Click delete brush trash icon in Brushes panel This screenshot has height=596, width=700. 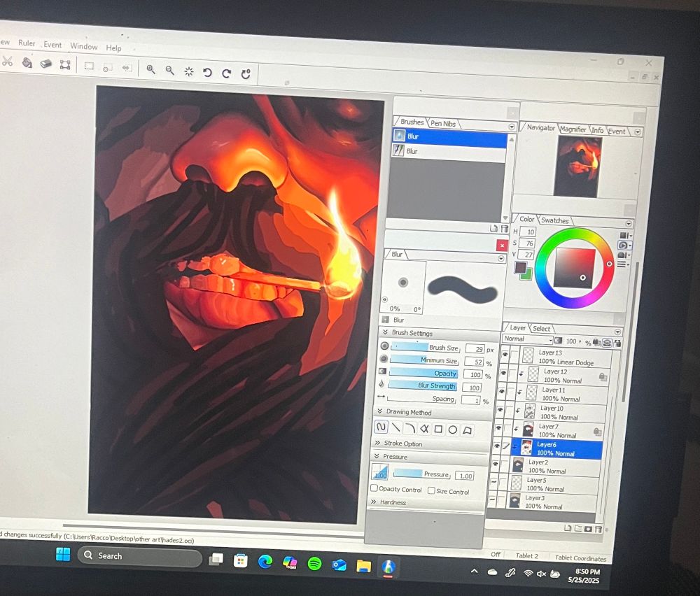(x=505, y=229)
